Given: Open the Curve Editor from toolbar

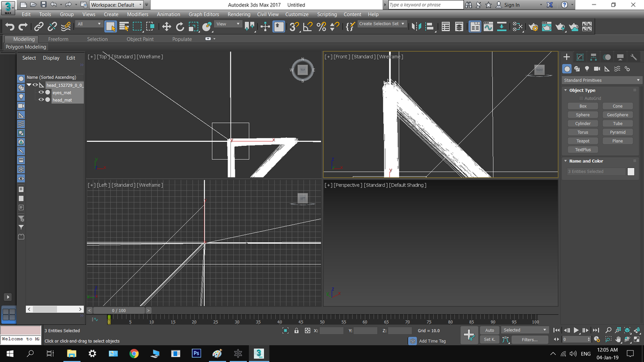Looking at the screenshot, I should pyautogui.click(x=488, y=27).
